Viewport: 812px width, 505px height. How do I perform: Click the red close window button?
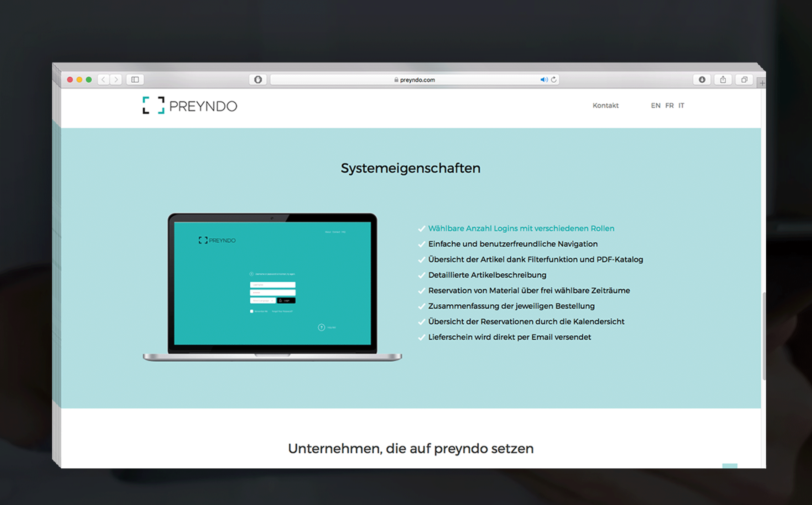[70, 79]
